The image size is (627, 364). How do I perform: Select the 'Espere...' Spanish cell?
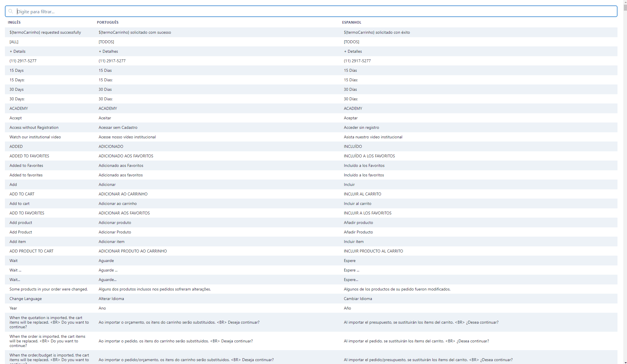click(351, 280)
